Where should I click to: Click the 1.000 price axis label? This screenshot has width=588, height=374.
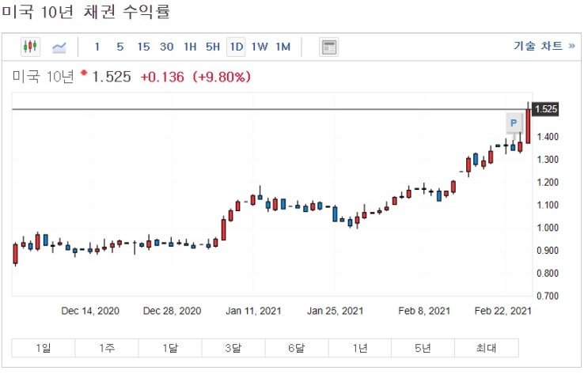[x=548, y=228]
